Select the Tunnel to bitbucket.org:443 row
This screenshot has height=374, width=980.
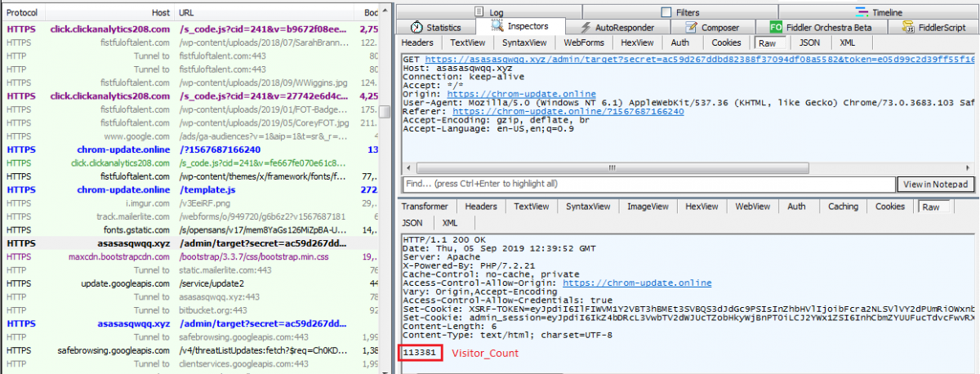click(189, 310)
